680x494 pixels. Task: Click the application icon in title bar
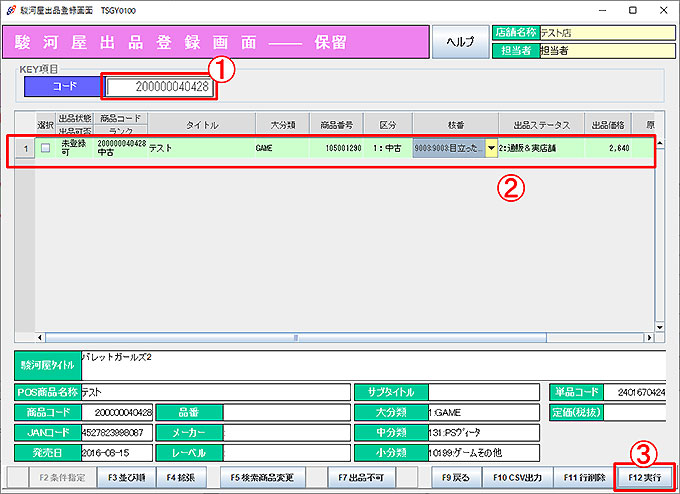pyautogui.click(x=11, y=9)
